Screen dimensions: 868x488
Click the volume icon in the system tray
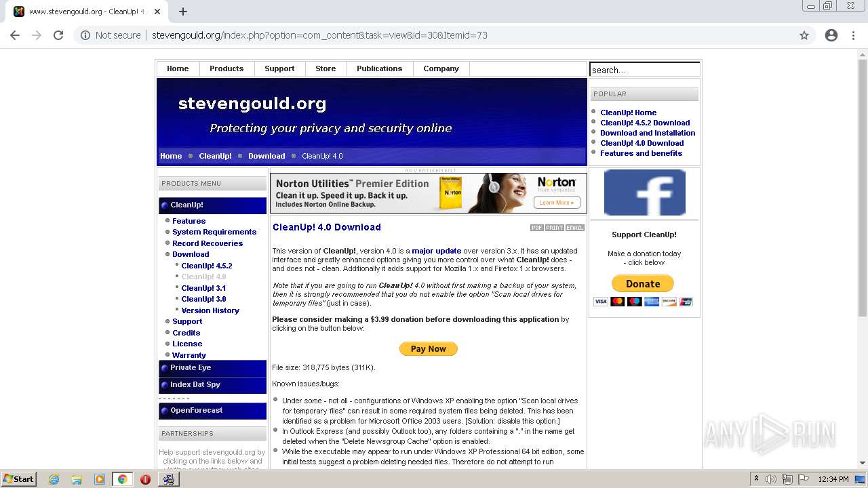(x=771, y=479)
